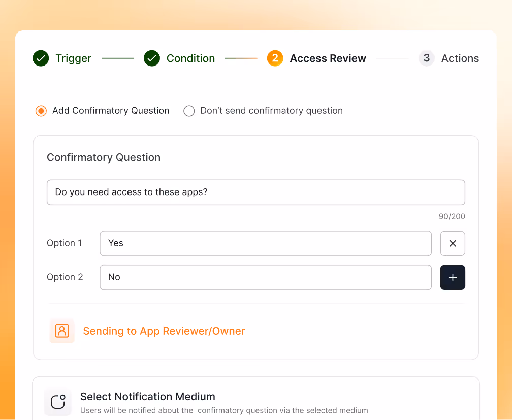Viewport: 512px width, 420px height.
Task: Click the Access Review step label
Action: coord(328,58)
